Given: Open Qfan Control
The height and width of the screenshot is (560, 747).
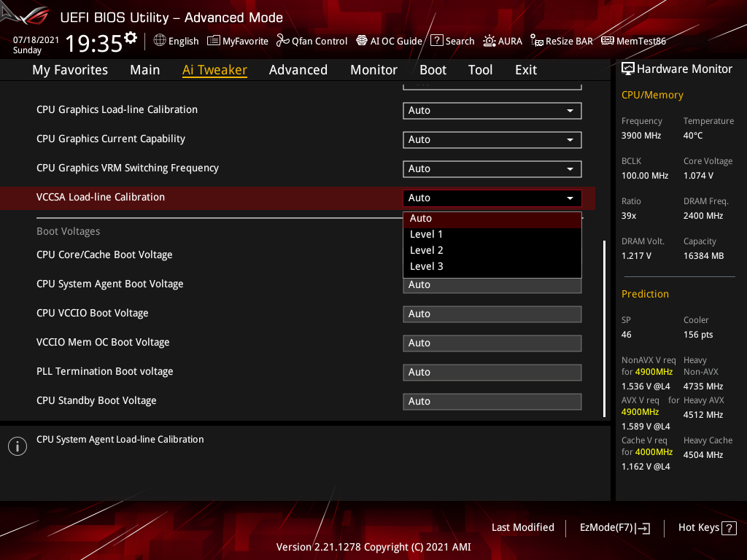Looking at the screenshot, I should click(x=311, y=41).
